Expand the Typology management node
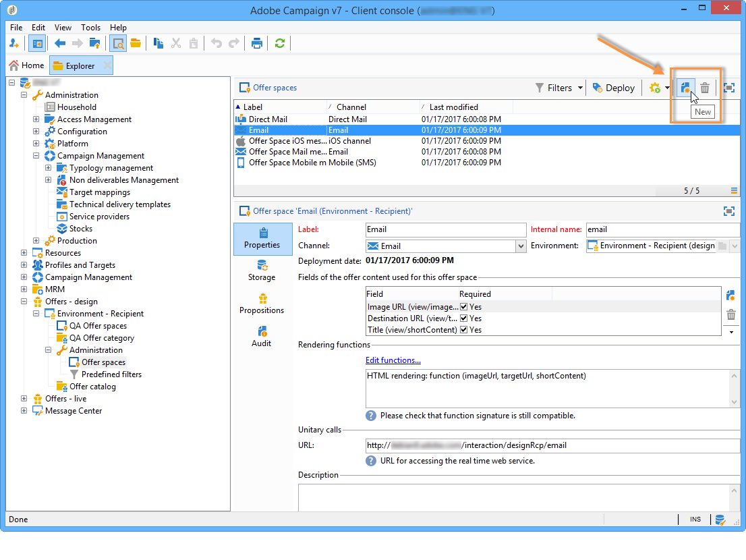This screenshot has width=746, height=560. click(x=48, y=167)
